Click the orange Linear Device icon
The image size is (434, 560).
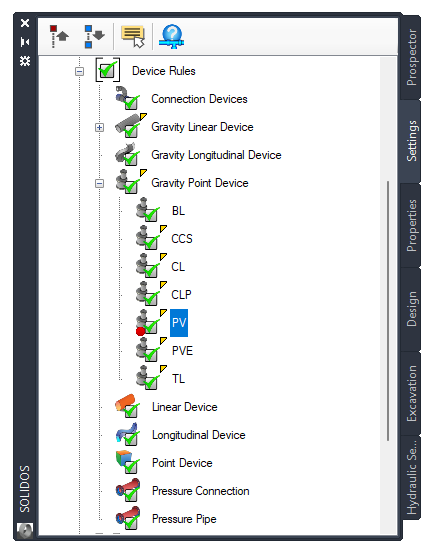pyautogui.click(x=124, y=402)
